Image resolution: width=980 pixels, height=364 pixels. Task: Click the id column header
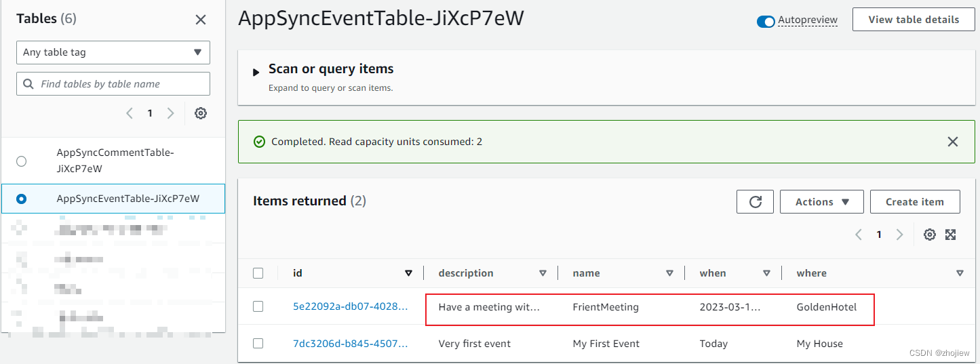298,273
